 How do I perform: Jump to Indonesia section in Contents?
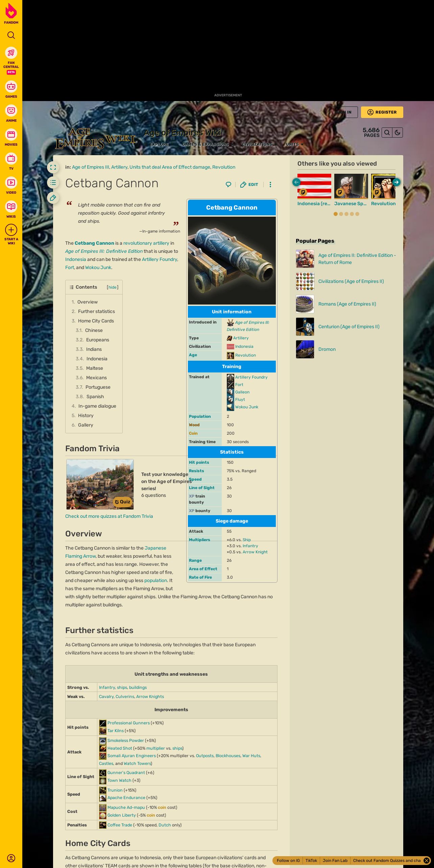click(x=97, y=359)
